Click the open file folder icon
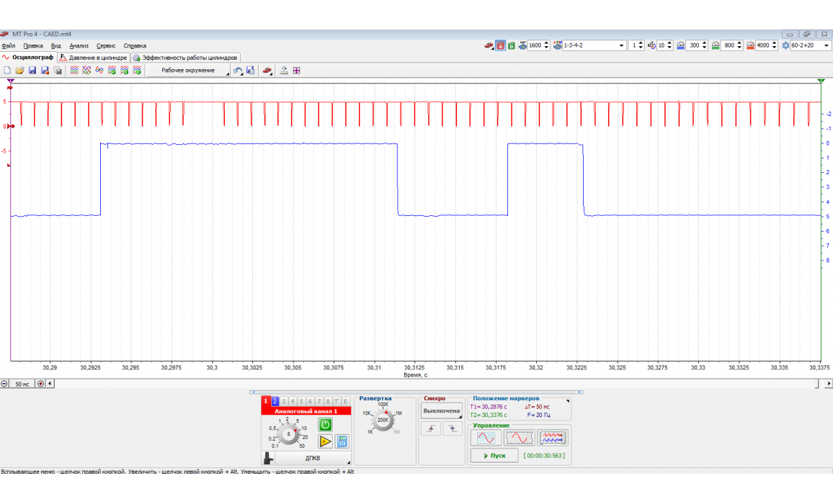833x504 pixels. coord(19,71)
